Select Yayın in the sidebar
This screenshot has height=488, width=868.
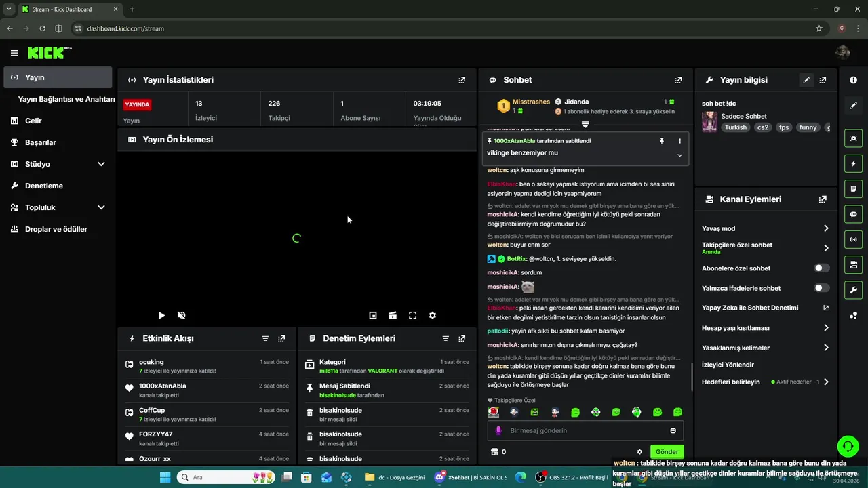(58, 77)
